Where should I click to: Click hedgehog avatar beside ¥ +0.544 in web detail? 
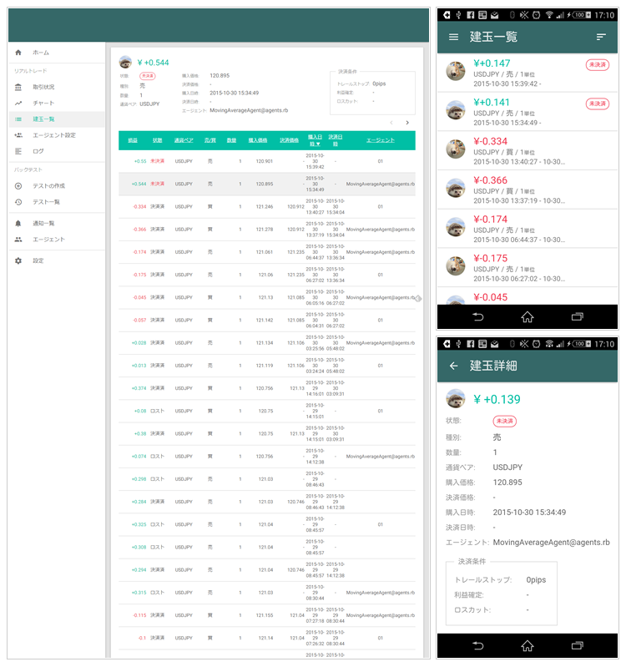pos(125,62)
